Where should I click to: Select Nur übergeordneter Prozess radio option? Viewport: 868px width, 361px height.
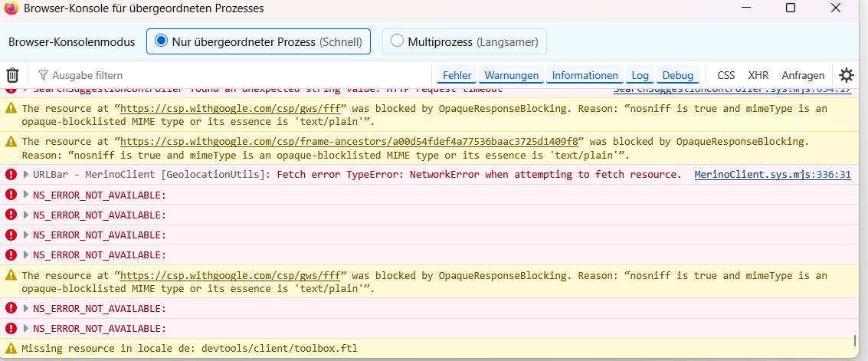[162, 41]
